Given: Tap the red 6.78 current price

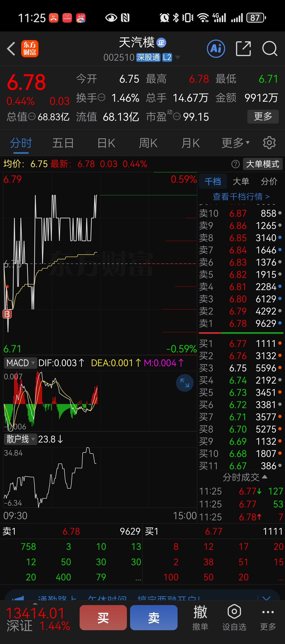Looking at the screenshot, I should [26, 82].
